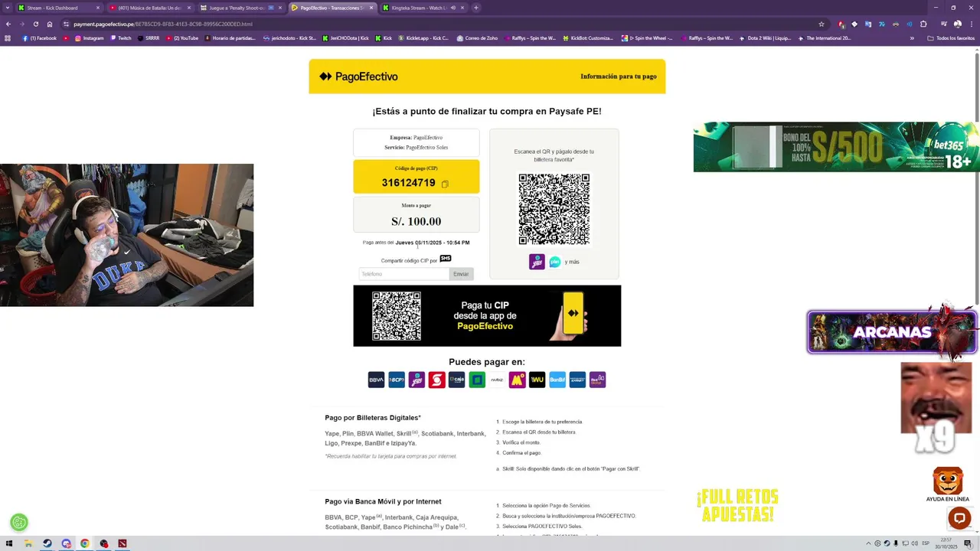Select the S/. 100.00 amount text
Viewport: 980px width, 551px height.
click(416, 222)
